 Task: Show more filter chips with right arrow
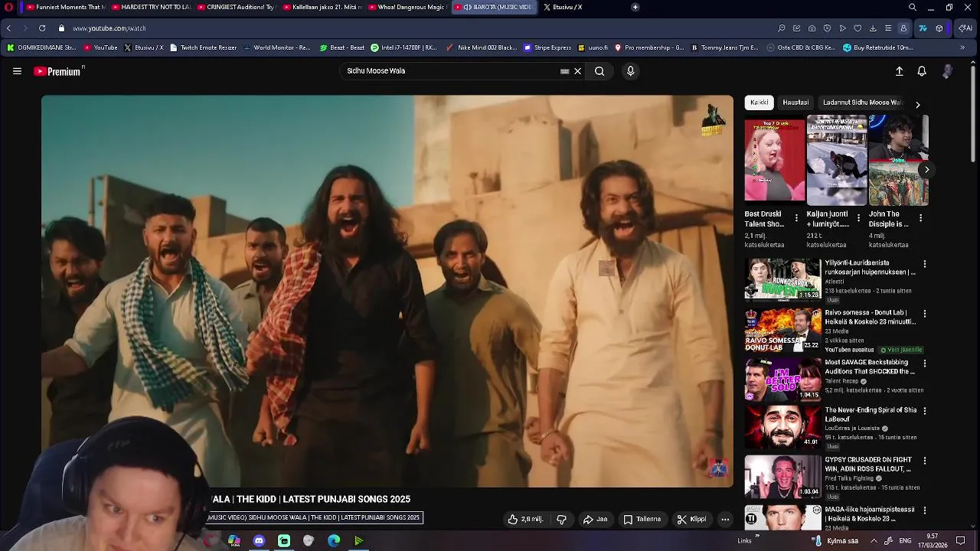(x=917, y=104)
